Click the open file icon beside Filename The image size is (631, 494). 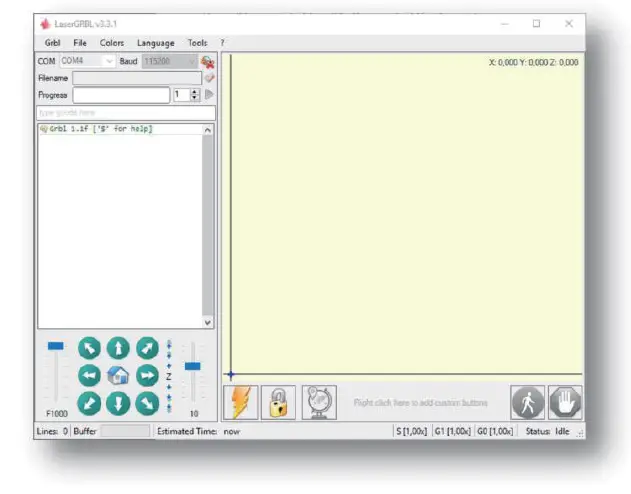(x=209, y=78)
